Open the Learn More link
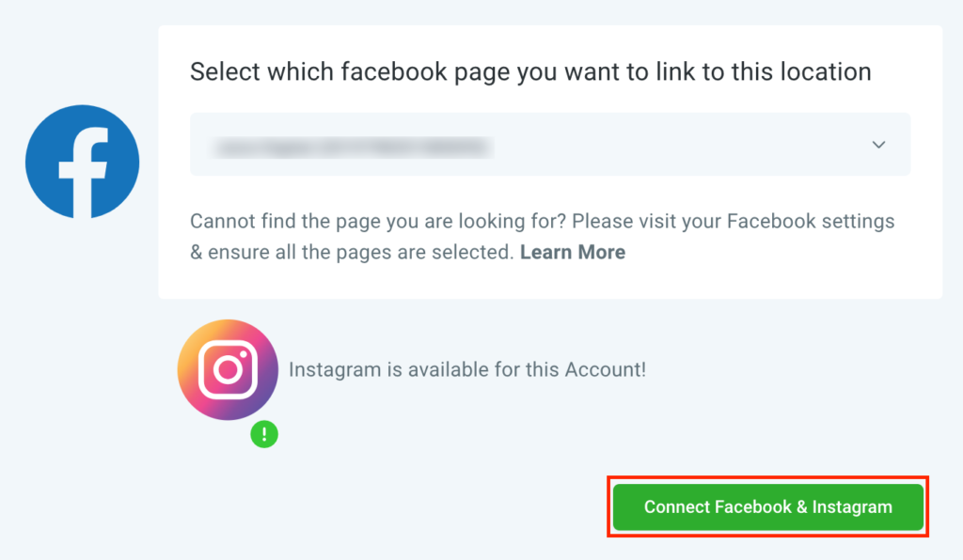Viewport: 963px width, 560px height. coord(573,252)
